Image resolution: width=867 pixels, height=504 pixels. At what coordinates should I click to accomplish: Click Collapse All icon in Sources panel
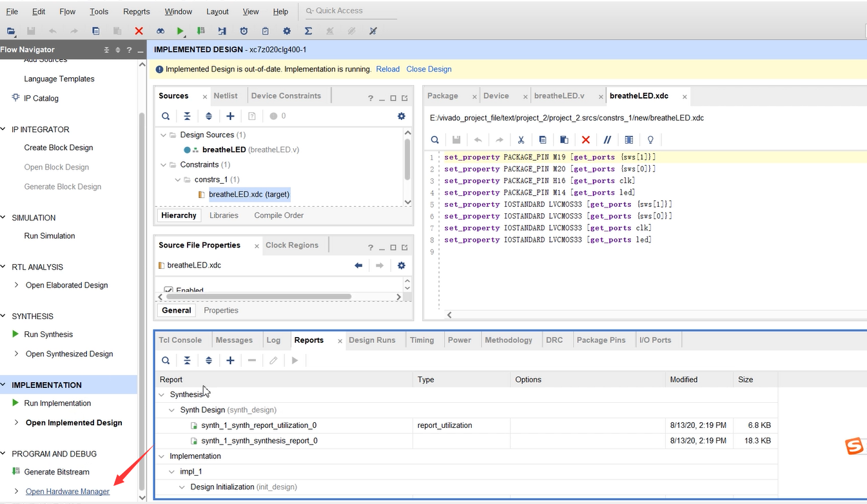point(187,116)
